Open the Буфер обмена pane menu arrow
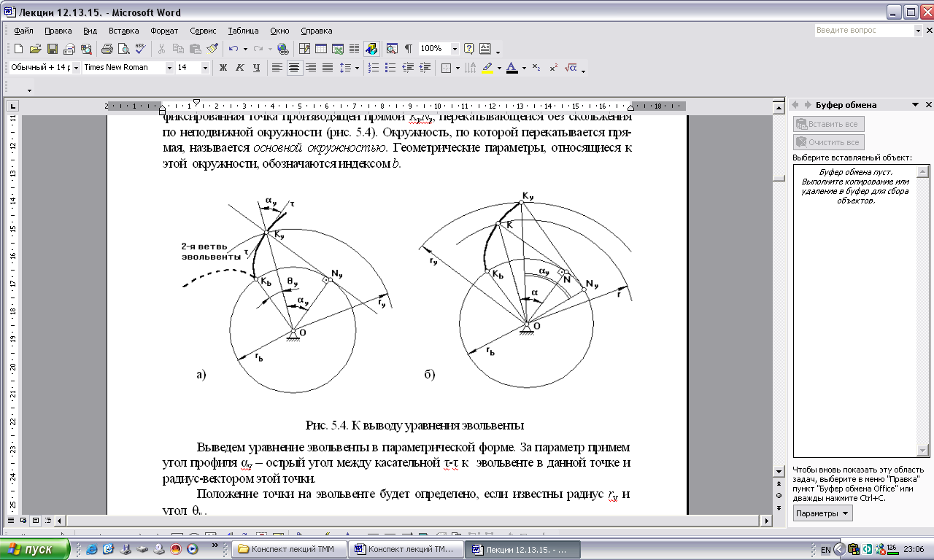Image resolution: width=934 pixels, height=560 pixels. click(915, 105)
